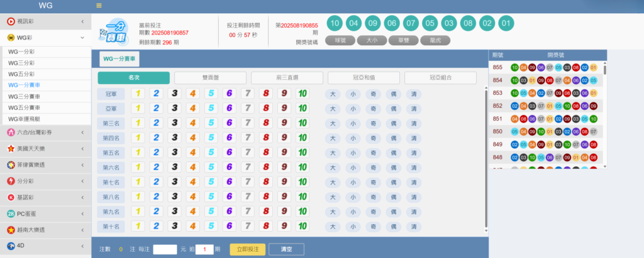Expand the 越南大樂透 category chevron
644x258 pixels.
[x=82, y=230]
